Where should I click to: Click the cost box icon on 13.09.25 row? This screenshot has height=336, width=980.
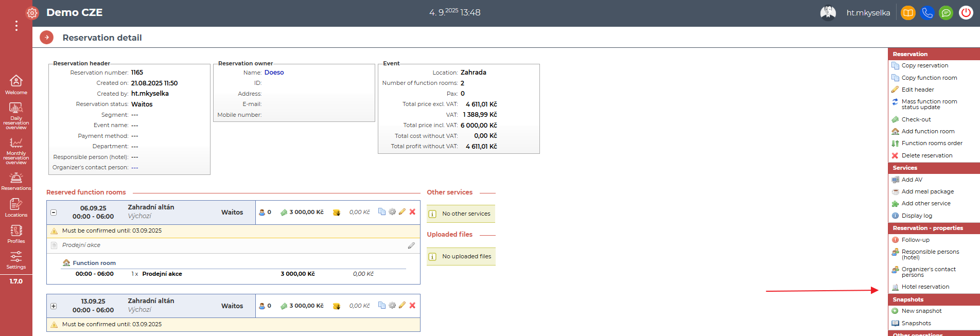pos(337,306)
